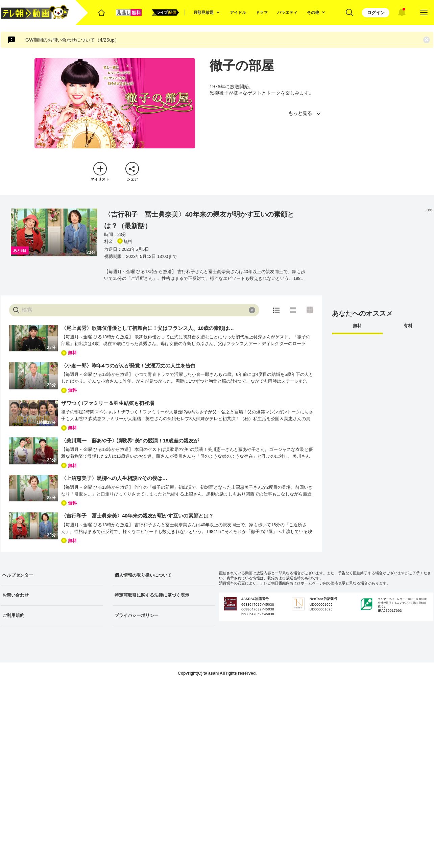Expand the その他 dropdown
Image resolution: width=434 pixels, height=868 pixels.
[x=316, y=13]
